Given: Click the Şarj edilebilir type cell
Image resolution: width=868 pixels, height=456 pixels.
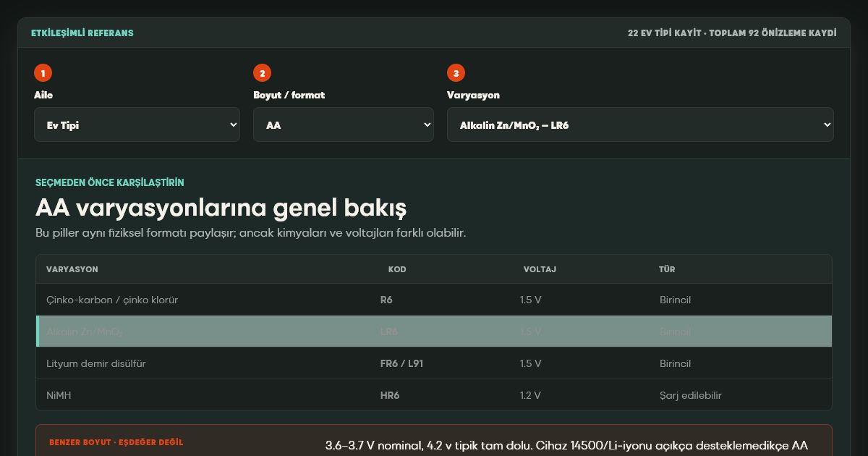Looking at the screenshot, I should click(691, 395).
